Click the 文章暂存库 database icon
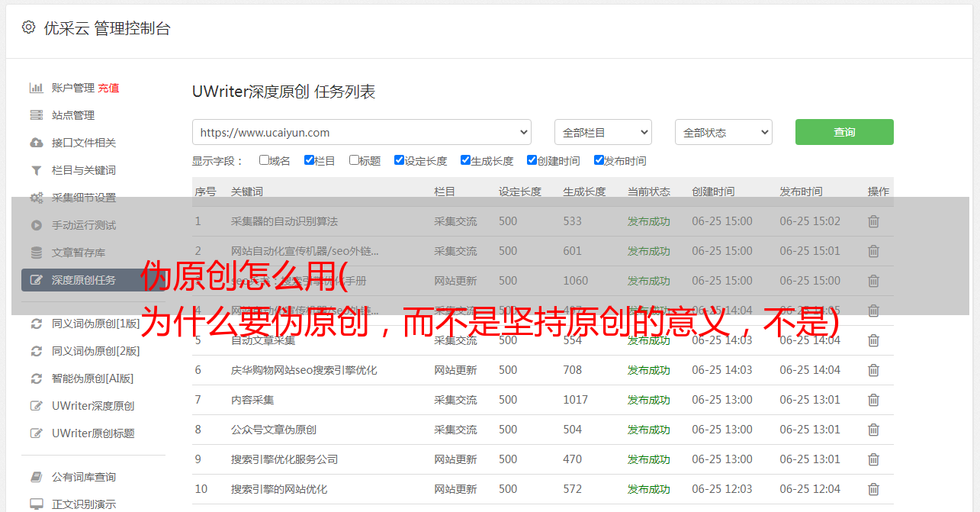 pos(36,253)
